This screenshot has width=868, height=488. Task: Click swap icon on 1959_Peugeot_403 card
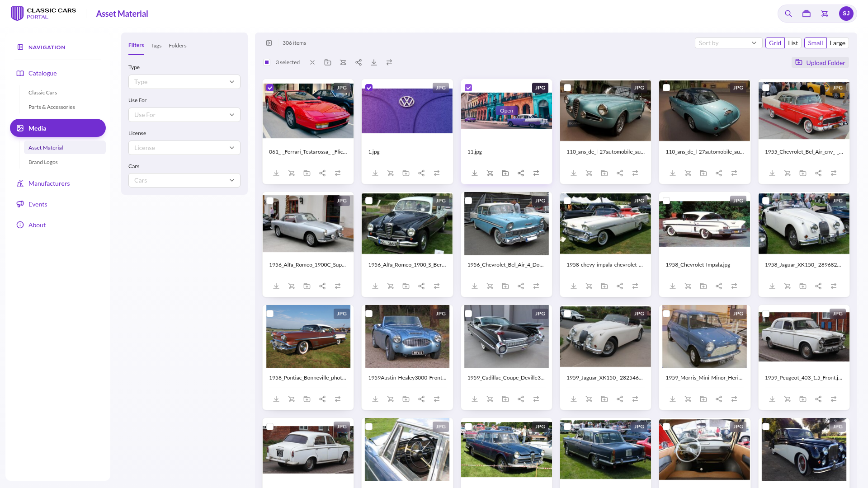click(x=834, y=399)
